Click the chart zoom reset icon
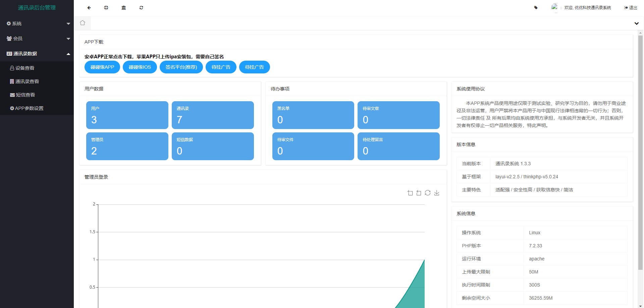This screenshot has width=644, height=308. 419,193
